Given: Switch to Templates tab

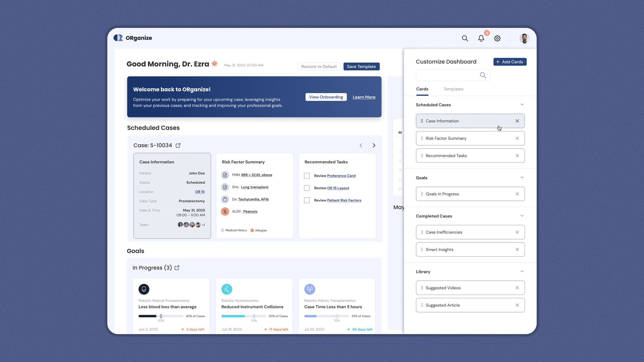Looking at the screenshot, I should point(453,89).
